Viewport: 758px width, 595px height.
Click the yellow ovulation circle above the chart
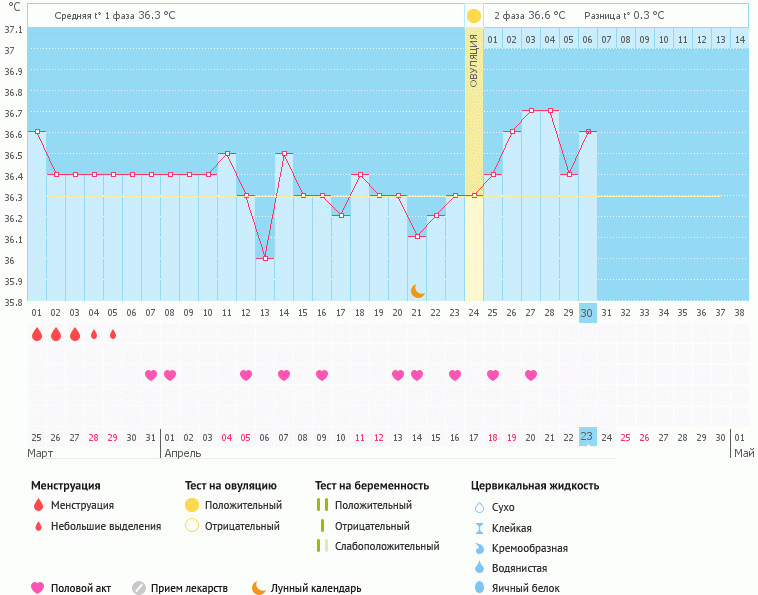coord(474,16)
